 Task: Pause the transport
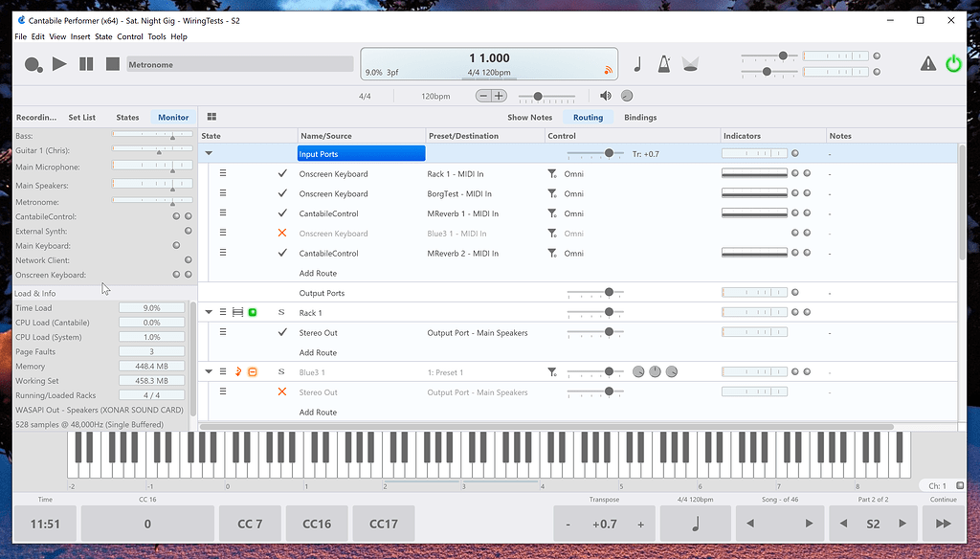[x=86, y=64]
